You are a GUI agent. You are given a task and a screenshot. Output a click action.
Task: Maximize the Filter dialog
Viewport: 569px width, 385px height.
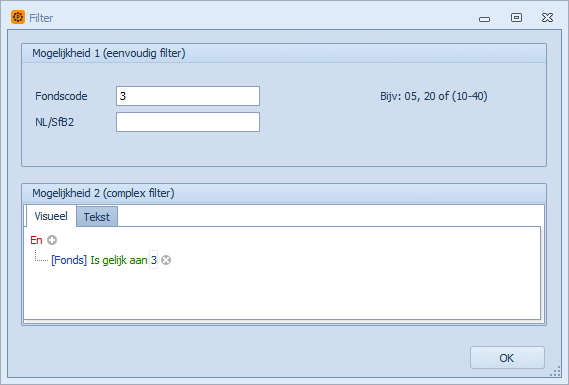(516, 17)
